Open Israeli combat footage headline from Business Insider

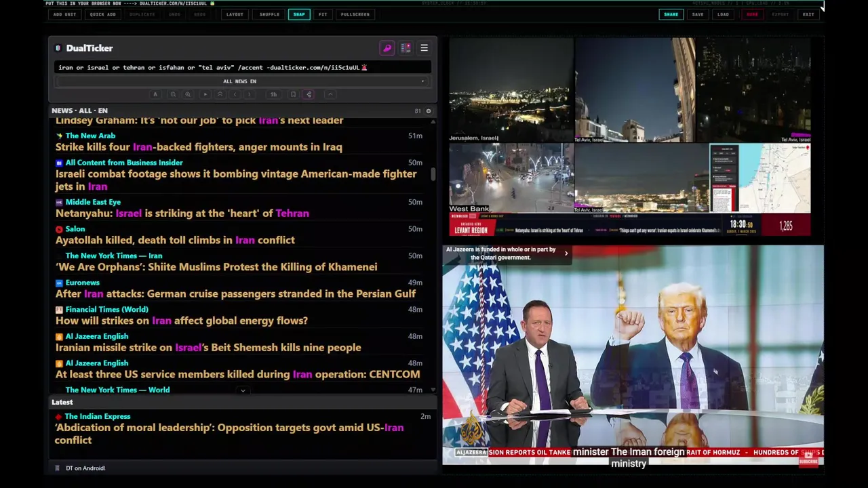236,180
